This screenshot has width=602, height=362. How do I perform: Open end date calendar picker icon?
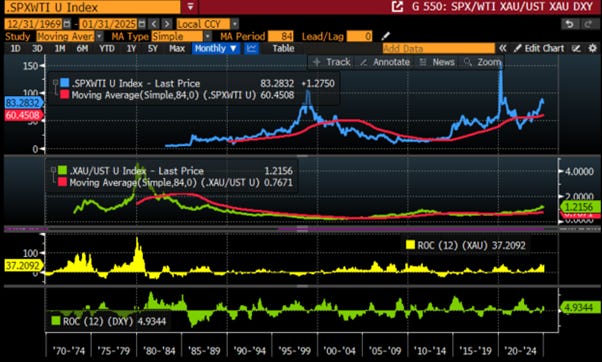(142, 24)
